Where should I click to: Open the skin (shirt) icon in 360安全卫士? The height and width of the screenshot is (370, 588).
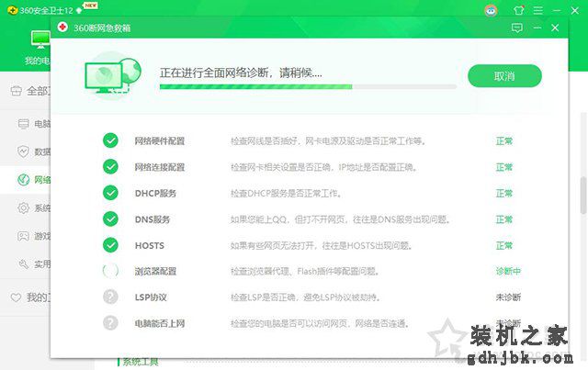pos(519,10)
